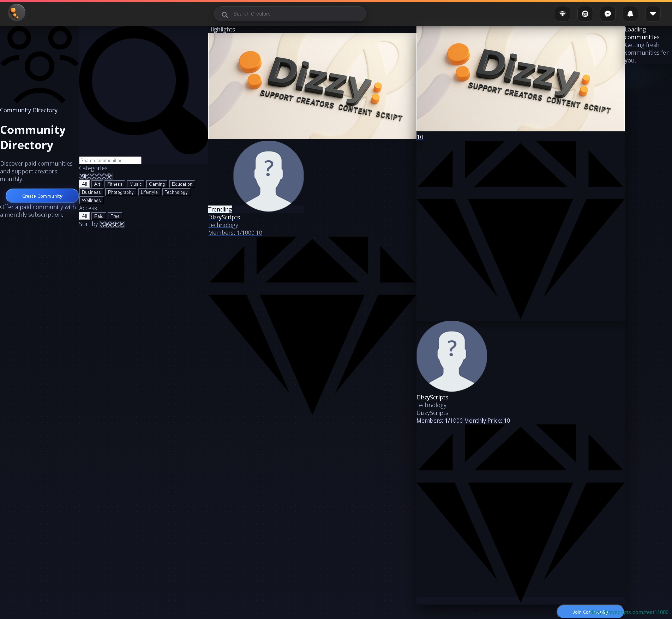Open the marketplace store icon

[585, 14]
